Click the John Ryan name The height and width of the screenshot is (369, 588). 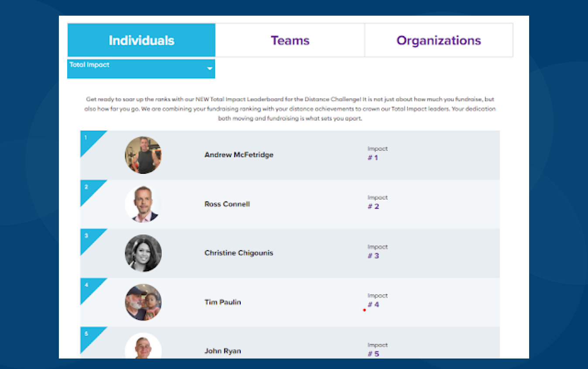[x=222, y=351]
